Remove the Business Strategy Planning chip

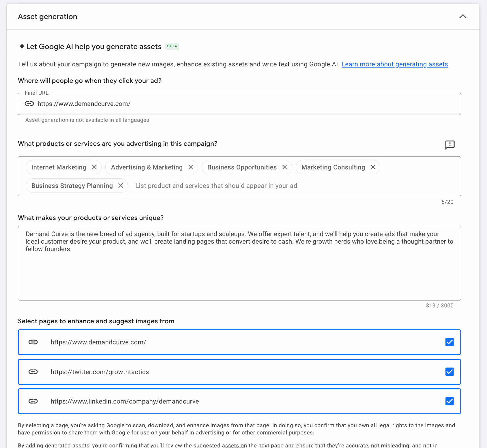pos(121,186)
